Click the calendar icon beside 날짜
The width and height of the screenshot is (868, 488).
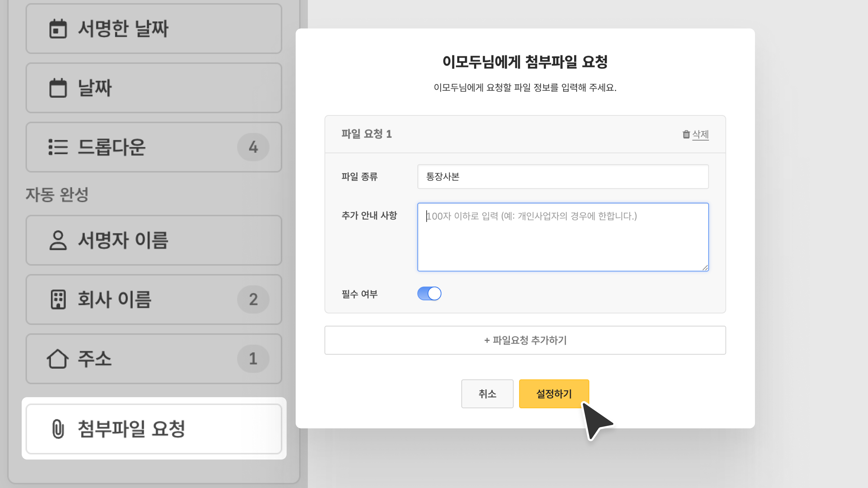pyautogui.click(x=58, y=88)
